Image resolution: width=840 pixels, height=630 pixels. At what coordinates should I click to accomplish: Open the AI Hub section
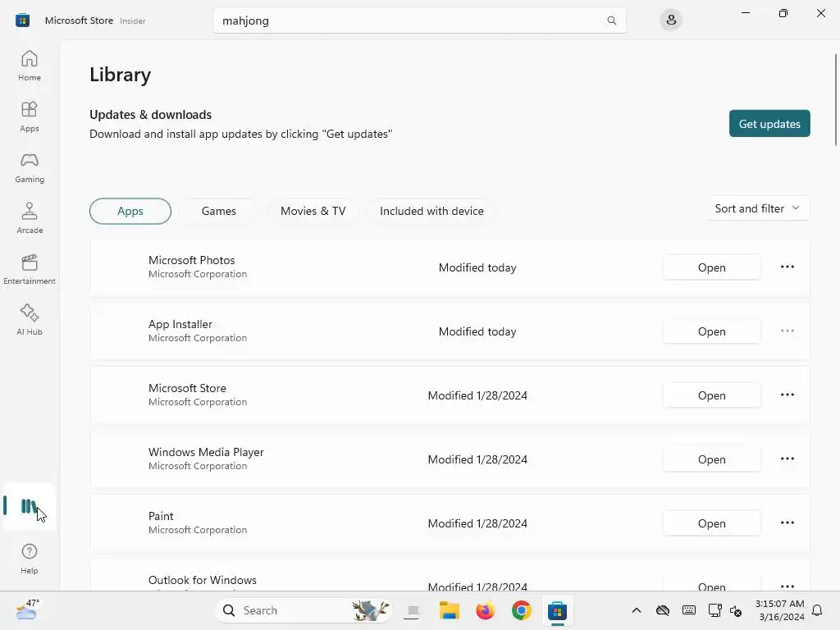pyautogui.click(x=30, y=320)
